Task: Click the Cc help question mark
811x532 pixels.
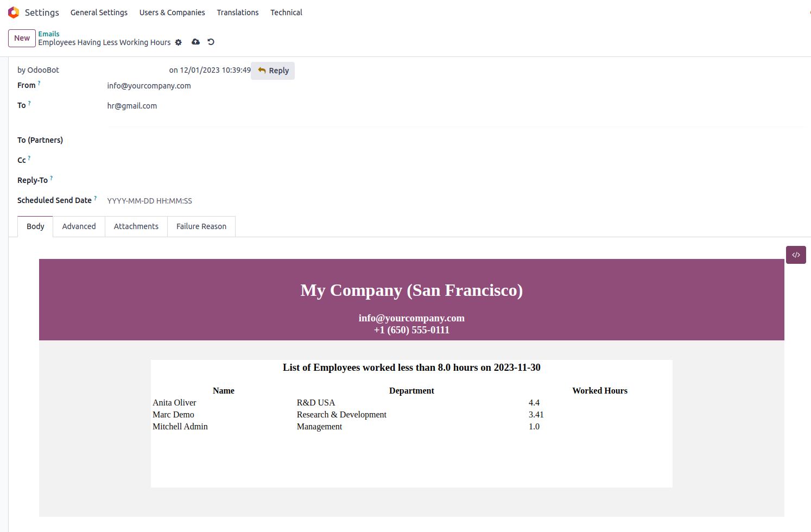Action: pos(29,158)
